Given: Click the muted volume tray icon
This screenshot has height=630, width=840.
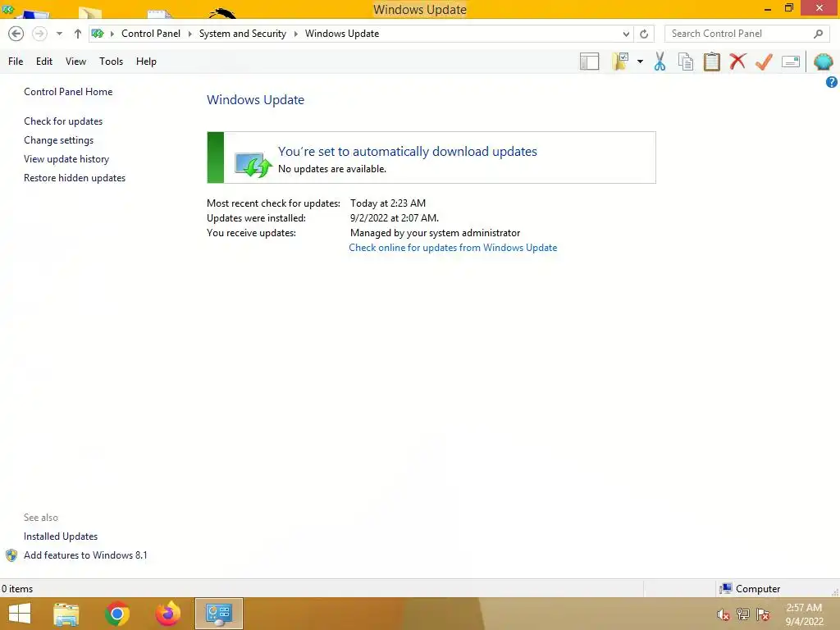Looking at the screenshot, I should tap(724, 614).
